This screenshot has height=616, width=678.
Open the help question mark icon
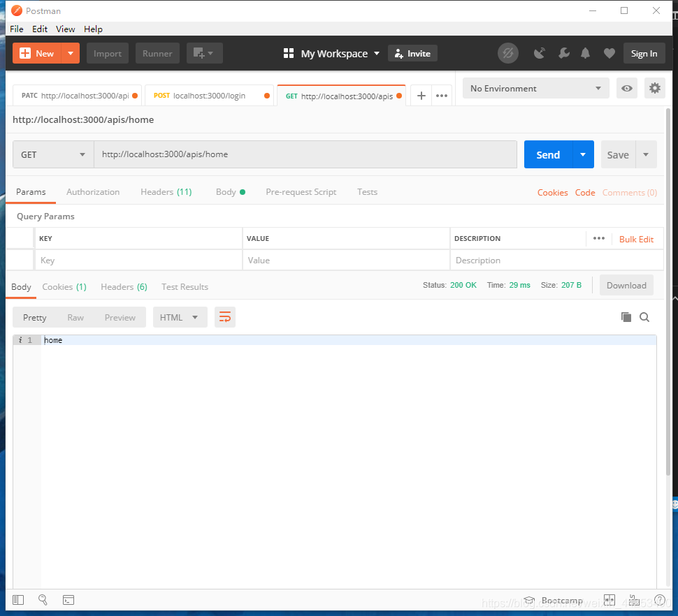click(660, 600)
